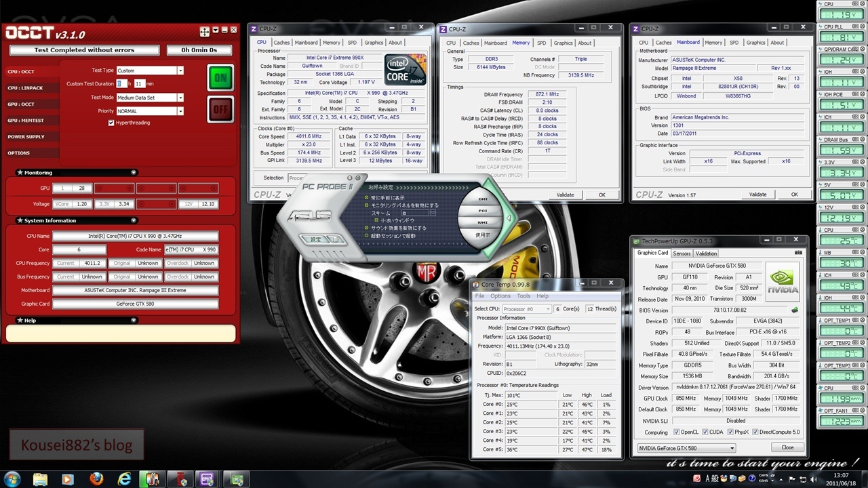868x488 pixels.
Task: Open the GPU selector dropdown in GPU-Z
Action: coord(732,448)
